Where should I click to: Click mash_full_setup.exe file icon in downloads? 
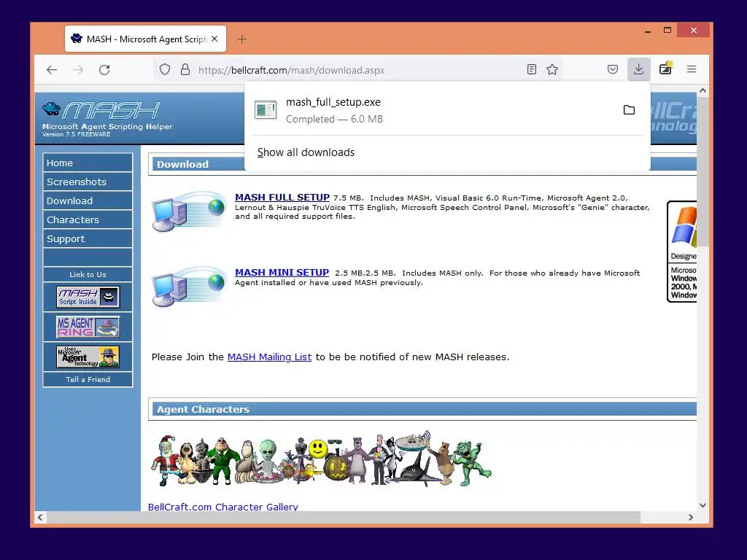click(x=266, y=110)
